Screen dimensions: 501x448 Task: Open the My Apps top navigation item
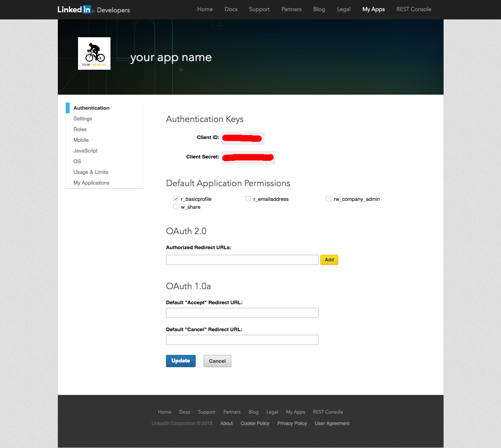tap(373, 9)
